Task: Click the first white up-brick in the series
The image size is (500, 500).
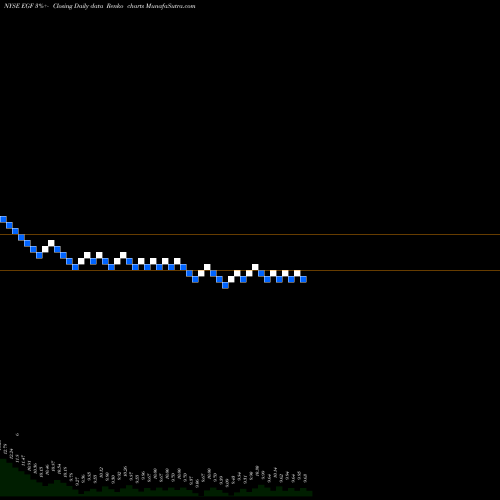Action: click(45, 249)
